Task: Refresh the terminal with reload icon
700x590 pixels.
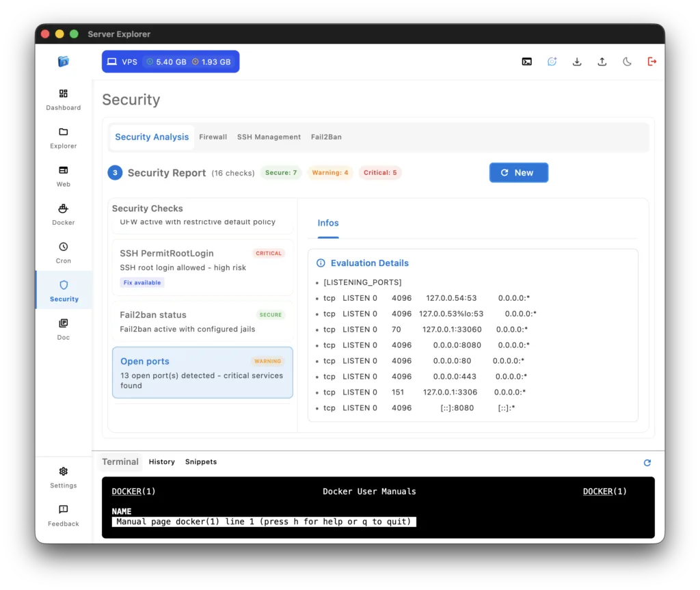Action: [x=647, y=463]
